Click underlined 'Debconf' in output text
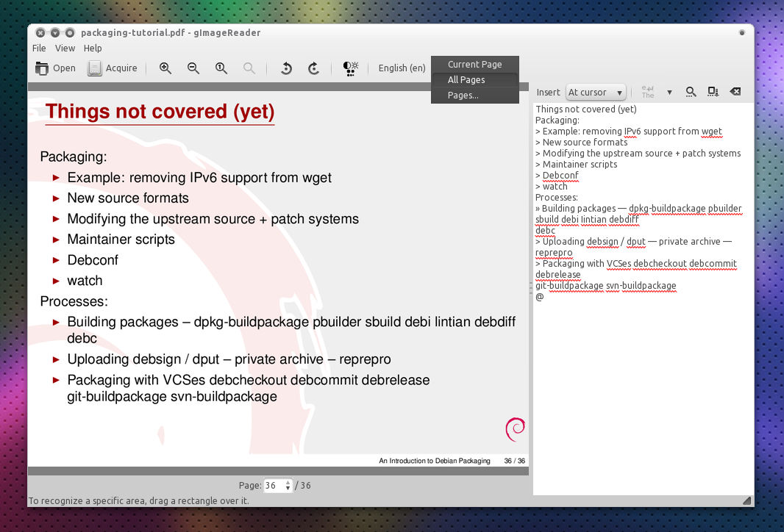The image size is (784, 532). pos(560,176)
